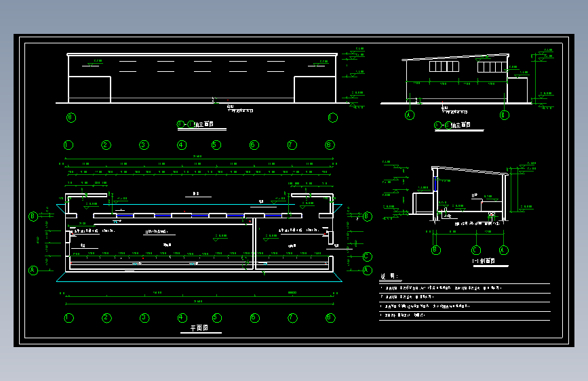
Task: Click axis bubble 6 below floor plan
Action: [x=254, y=318]
